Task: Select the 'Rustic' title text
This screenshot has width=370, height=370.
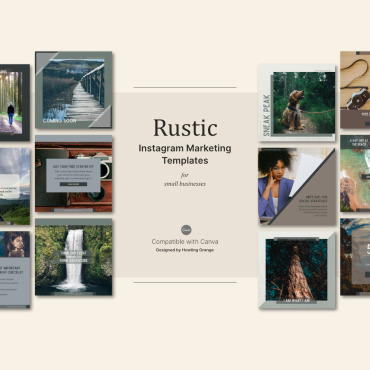Action: [185, 128]
